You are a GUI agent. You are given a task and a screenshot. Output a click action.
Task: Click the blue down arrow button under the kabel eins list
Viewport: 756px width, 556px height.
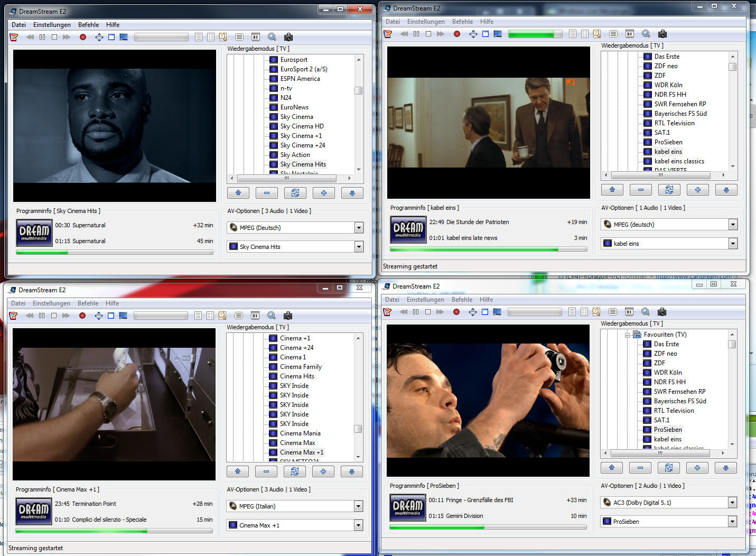click(726, 190)
